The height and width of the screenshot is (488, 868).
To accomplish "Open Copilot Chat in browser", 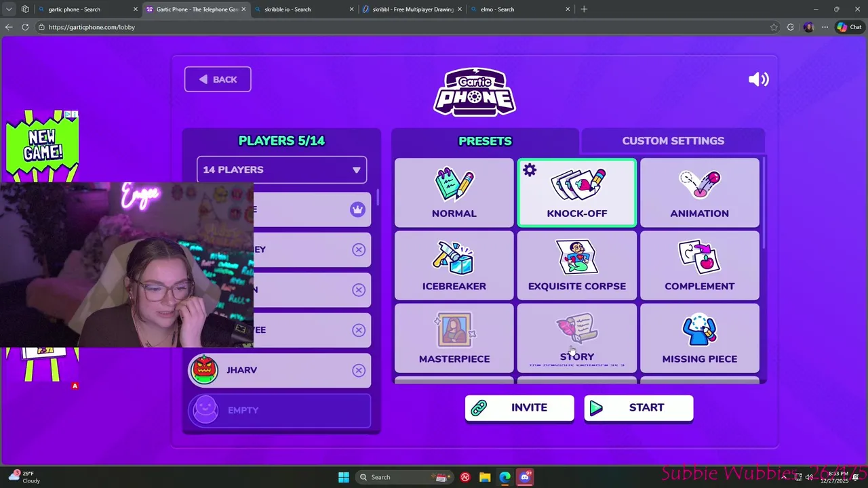I will (x=850, y=27).
